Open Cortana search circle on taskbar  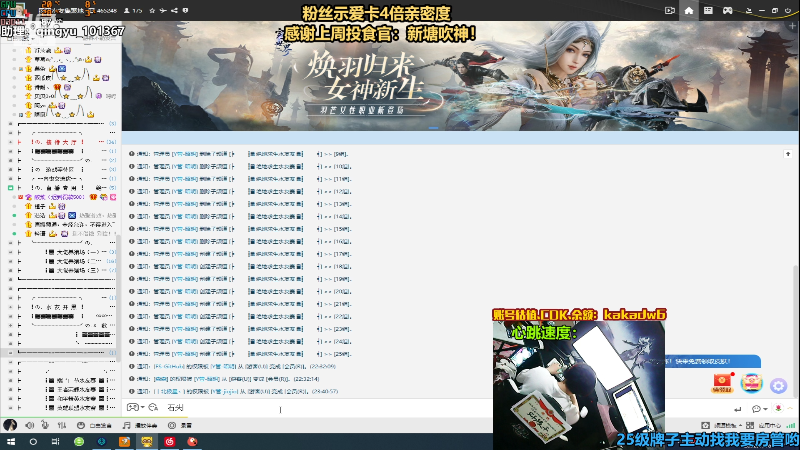[33, 442]
